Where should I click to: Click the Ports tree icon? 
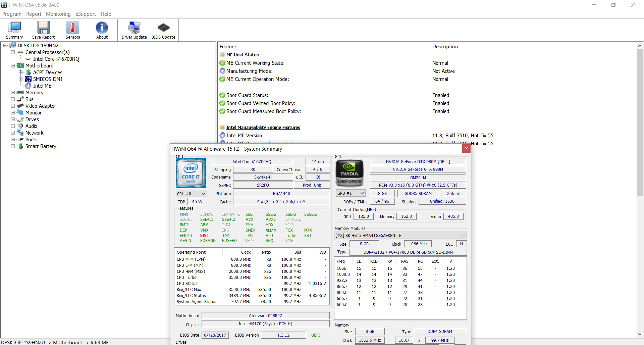20,139
